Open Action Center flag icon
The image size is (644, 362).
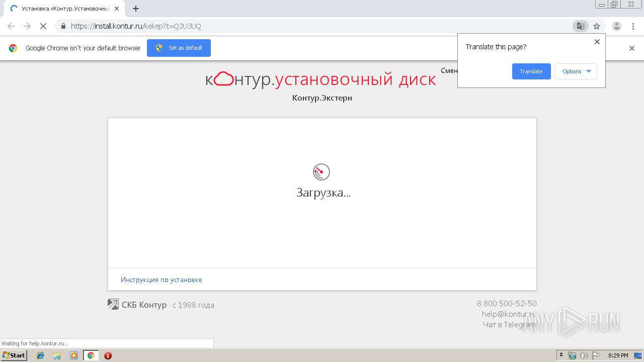596,355
